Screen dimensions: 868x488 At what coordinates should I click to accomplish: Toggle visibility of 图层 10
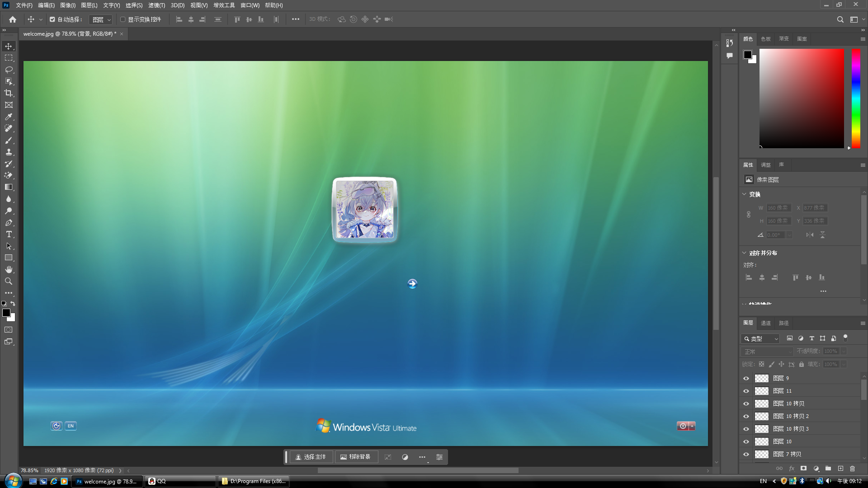click(x=746, y=441)
